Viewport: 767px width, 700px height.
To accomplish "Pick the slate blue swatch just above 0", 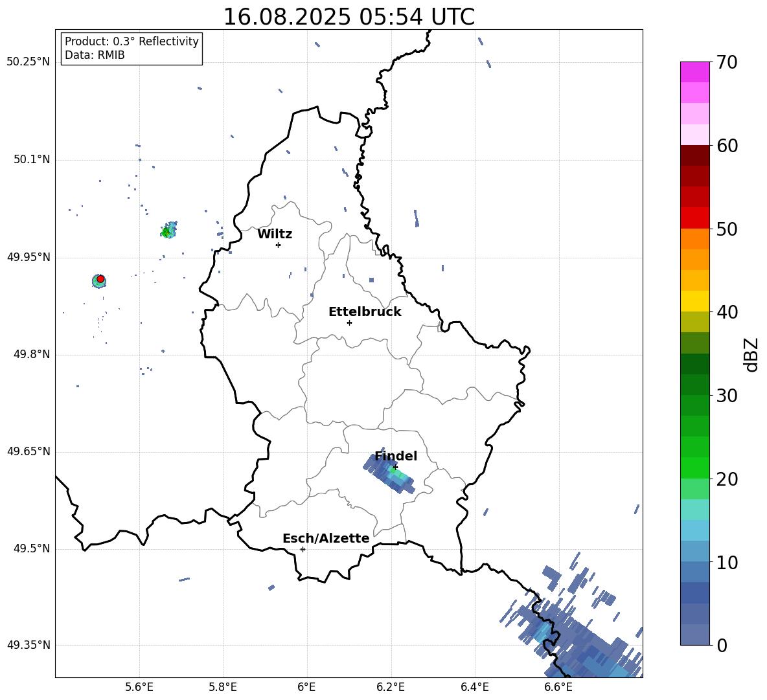I will point(694,635).
